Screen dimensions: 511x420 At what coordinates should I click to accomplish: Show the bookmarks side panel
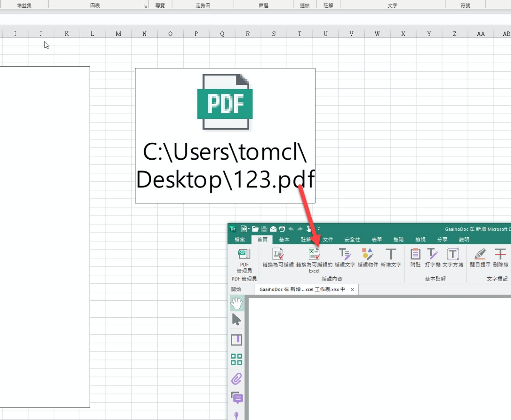coord(236,339)
